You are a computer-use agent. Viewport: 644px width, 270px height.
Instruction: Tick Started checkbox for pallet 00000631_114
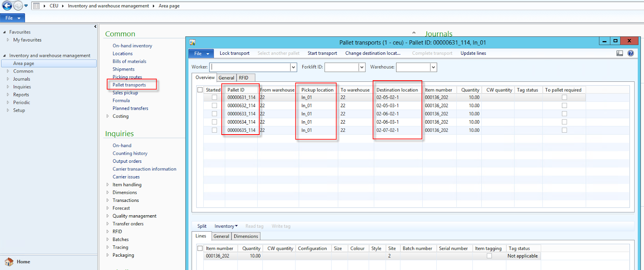(214, 98)
